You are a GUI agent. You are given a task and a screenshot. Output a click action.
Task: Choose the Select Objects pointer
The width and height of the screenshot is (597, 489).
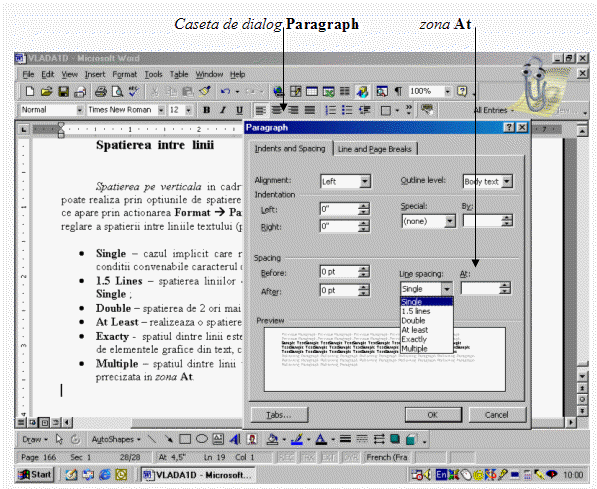click(59, 439)
